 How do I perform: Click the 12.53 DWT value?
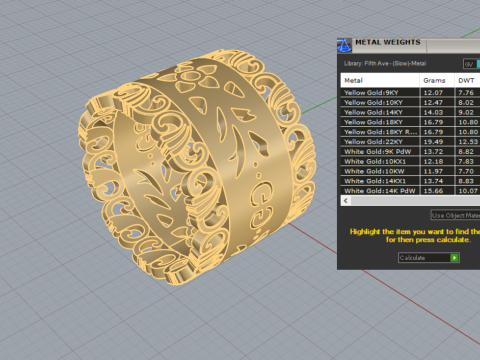pos(468,142)
